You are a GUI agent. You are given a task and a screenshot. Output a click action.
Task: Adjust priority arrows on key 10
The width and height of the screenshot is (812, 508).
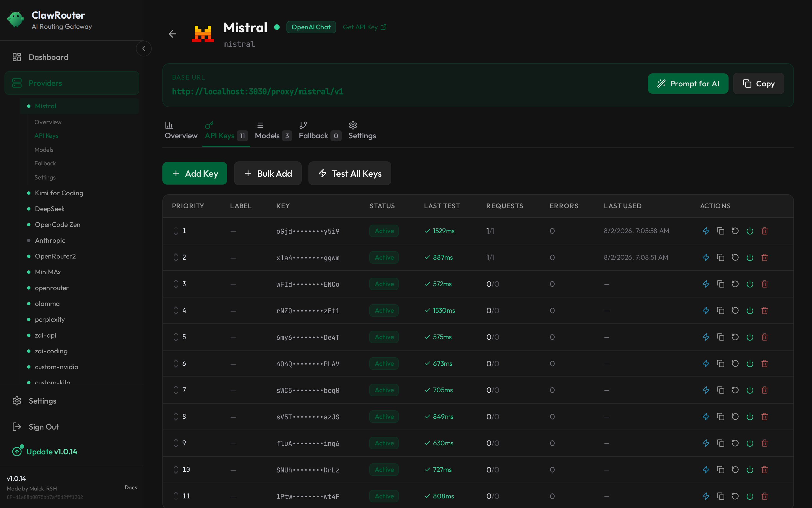coord(176,470)
